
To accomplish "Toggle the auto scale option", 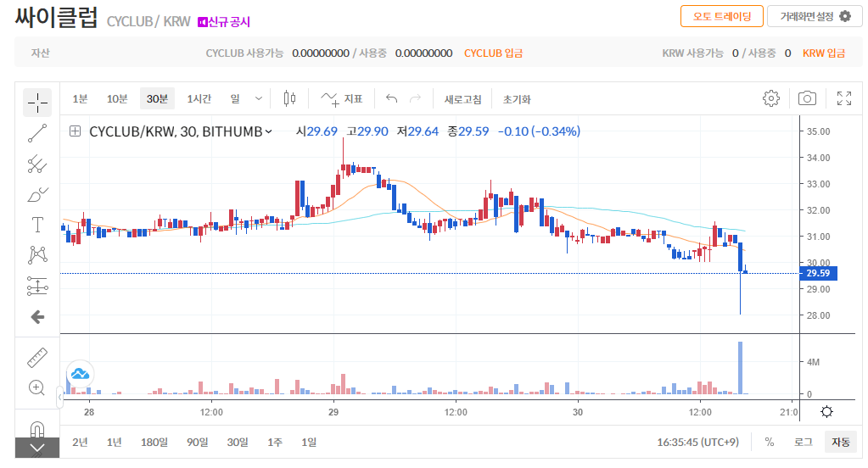I will [840, 442].
